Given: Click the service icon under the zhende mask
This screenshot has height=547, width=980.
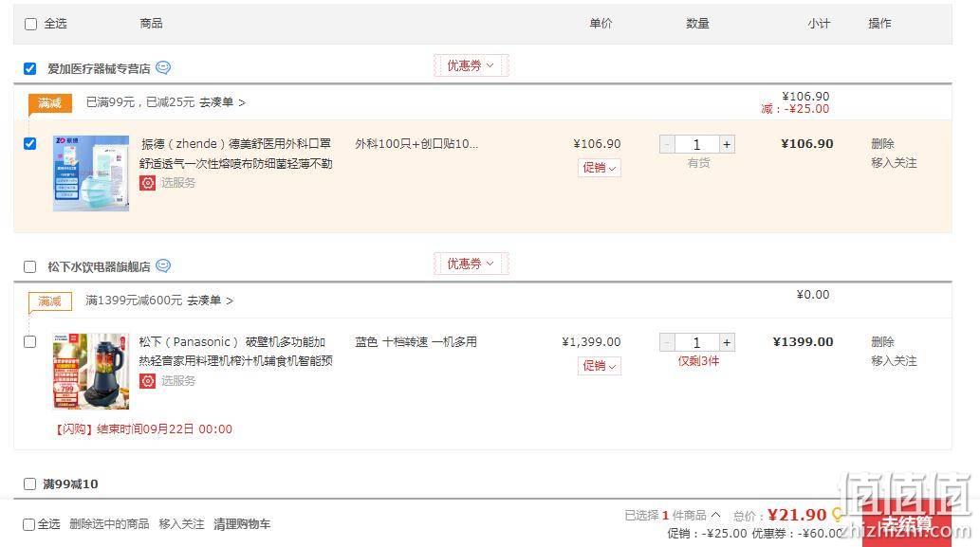Looking at the screenshot, I should coord(147,182).
